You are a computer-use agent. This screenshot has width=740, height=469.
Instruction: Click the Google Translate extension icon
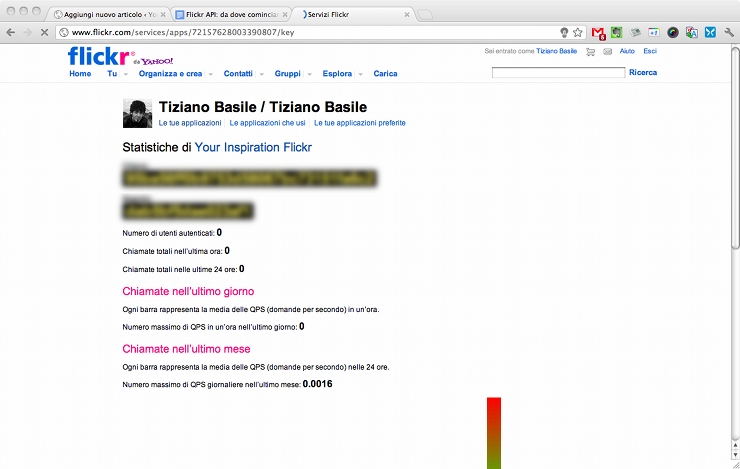pyautogui.click(x=692, y=32)
